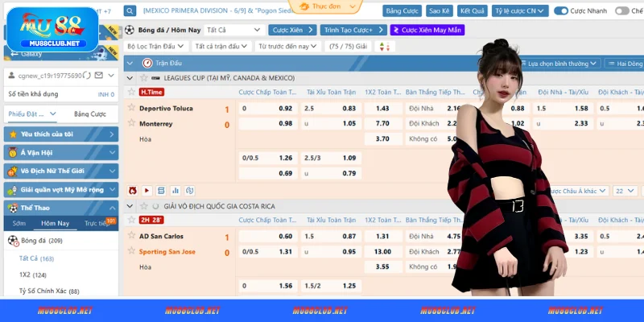Collapse the Thể Thao section

(61, 208)
